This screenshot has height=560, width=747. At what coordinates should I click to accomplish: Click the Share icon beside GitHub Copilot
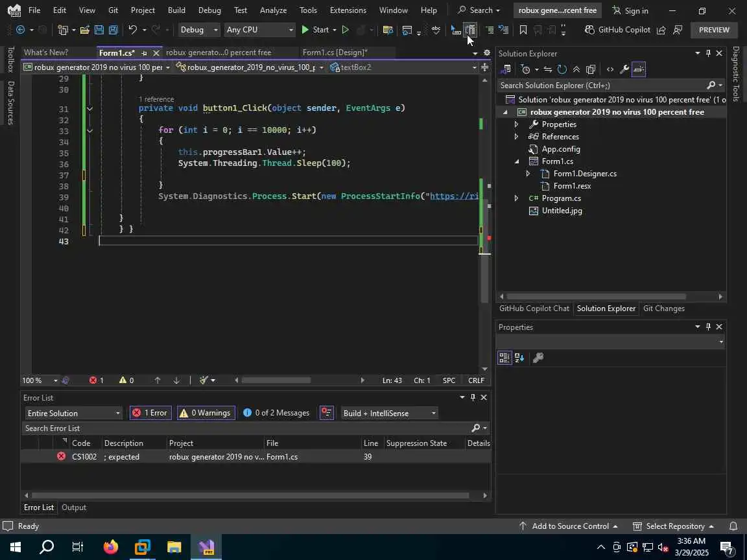(661, 30)
